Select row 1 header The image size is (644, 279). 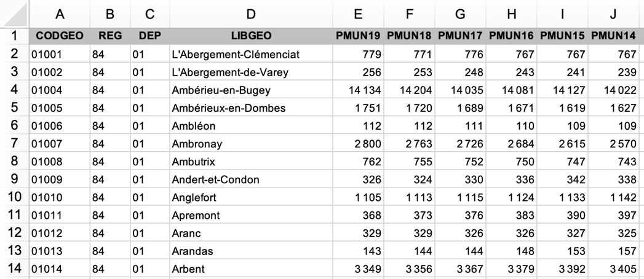click(15, 36)
